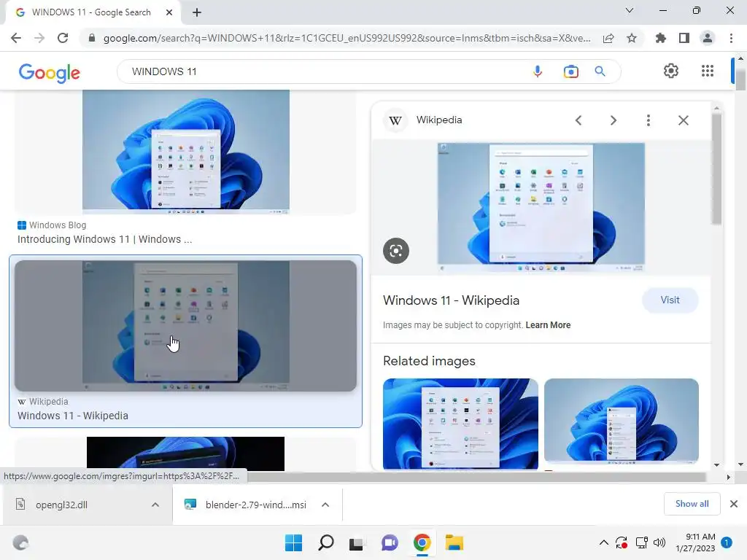Open a new browser tab
The height and width of the screenshot is (560, 747).
[197, 12]
